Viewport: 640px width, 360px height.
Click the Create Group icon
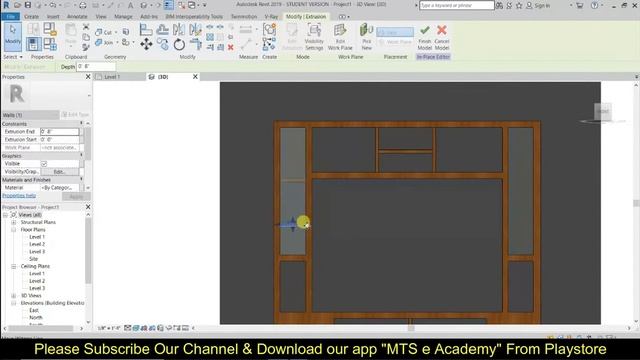click(269, 29)
